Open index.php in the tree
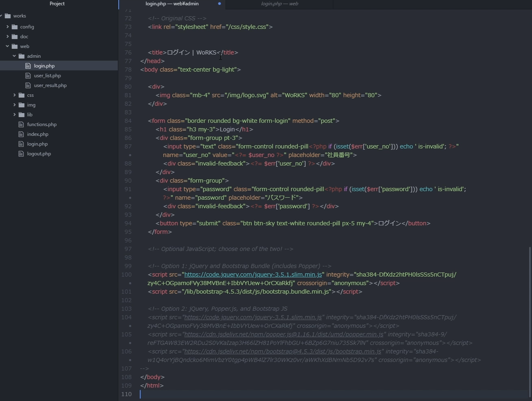532x401 pixels. tap(38, 134)
